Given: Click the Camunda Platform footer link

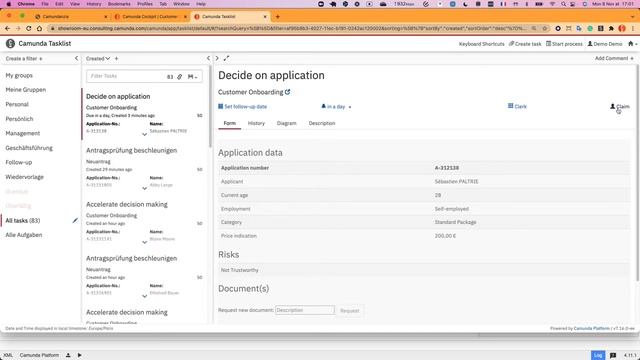Looking at the screenshot, I should (x=591, y=328).
